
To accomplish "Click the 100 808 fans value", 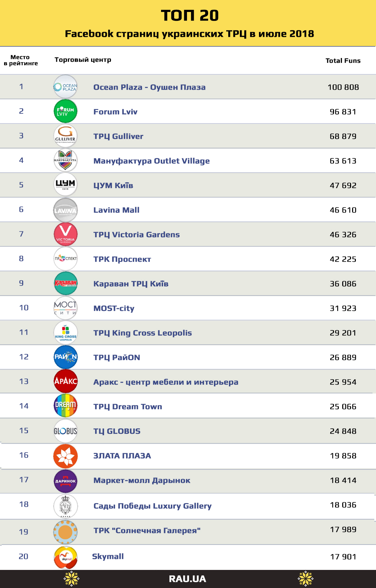I will 343,87.
